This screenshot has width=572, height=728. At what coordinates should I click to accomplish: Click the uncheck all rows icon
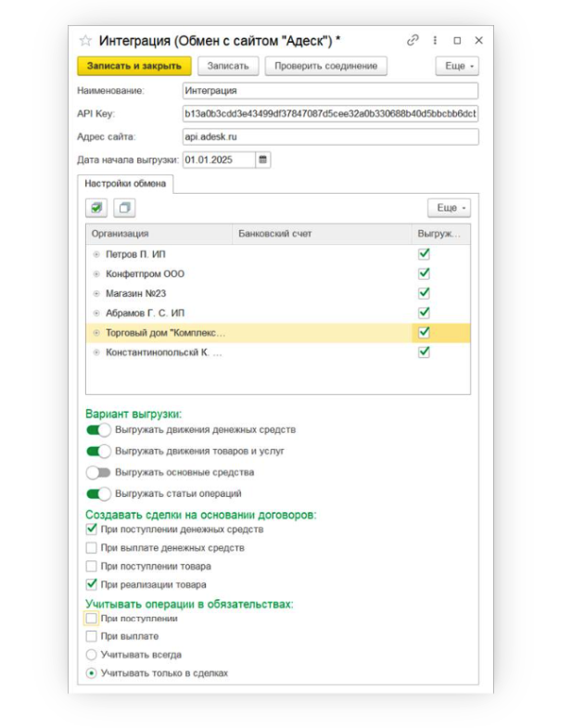point(125,208)
